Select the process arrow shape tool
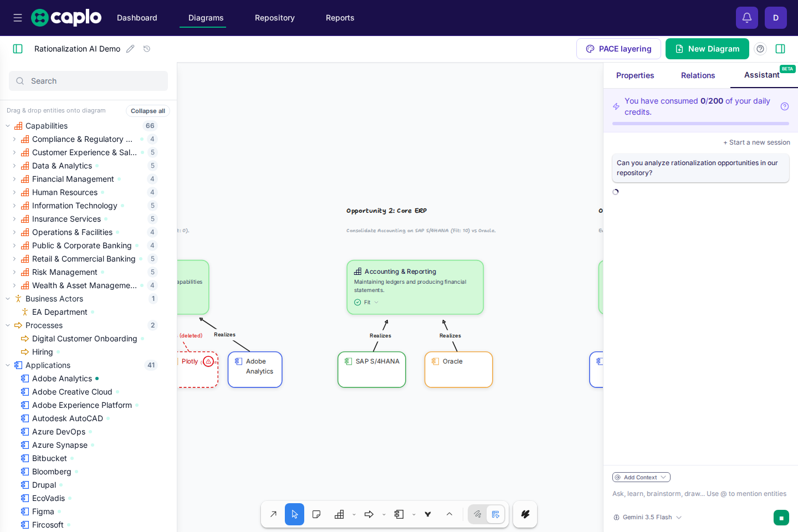 point(369,514)
